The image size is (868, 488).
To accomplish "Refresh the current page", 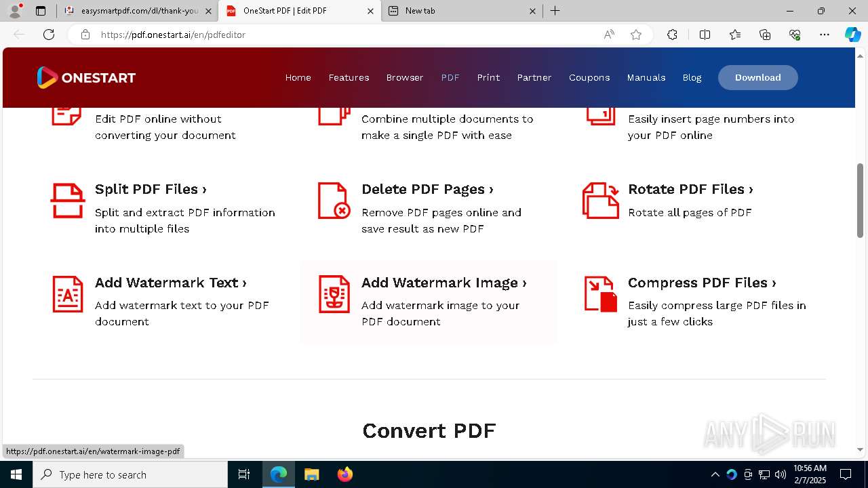I will pos(49,35).
